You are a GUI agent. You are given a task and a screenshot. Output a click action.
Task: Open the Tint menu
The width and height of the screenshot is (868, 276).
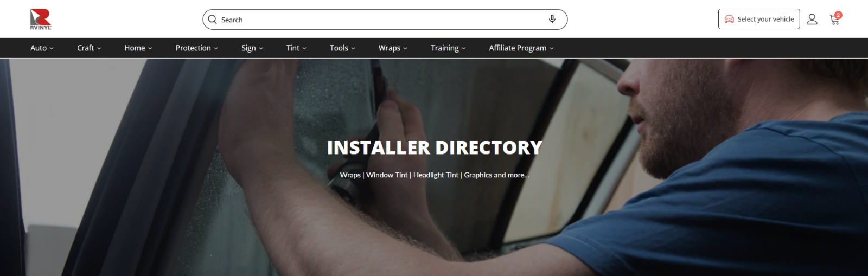(296, 48)
